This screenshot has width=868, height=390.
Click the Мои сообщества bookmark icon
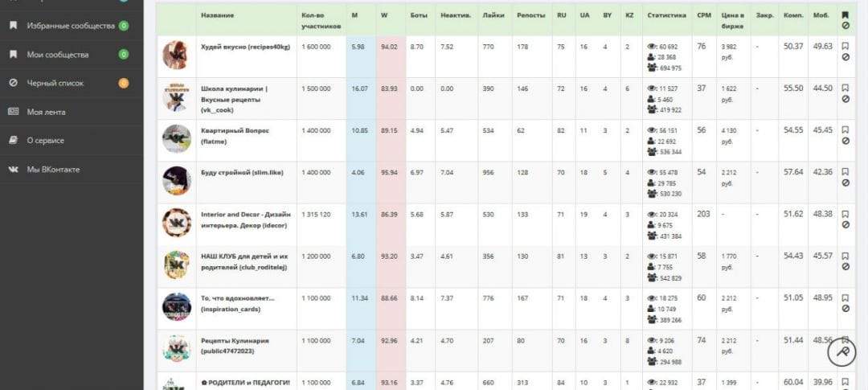click(14, 55)
